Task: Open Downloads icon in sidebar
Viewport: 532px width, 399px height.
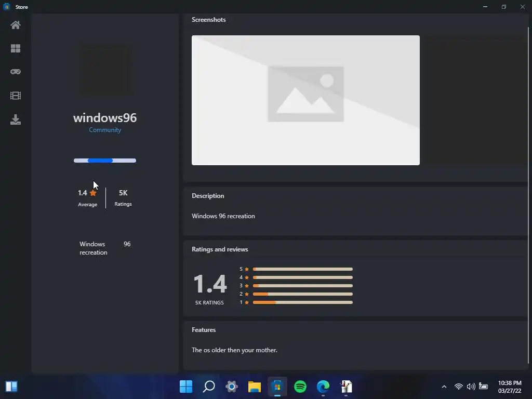Action: (x=15, y=119)
